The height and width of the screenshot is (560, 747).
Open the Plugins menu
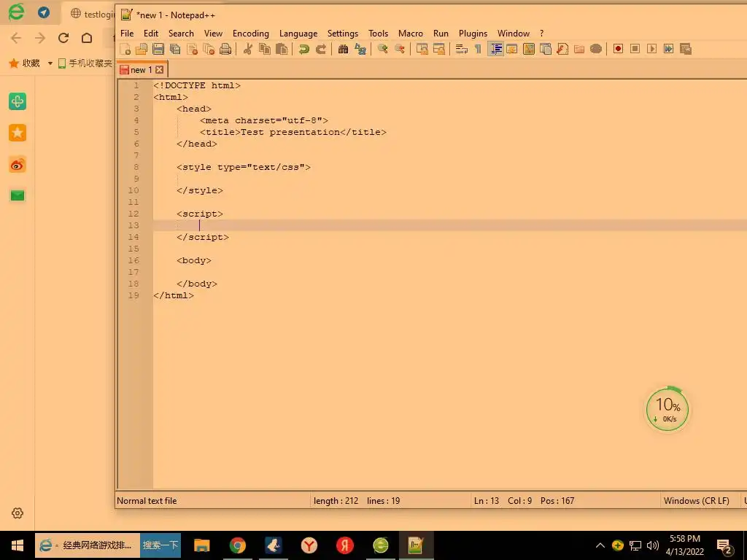[473, 34]
